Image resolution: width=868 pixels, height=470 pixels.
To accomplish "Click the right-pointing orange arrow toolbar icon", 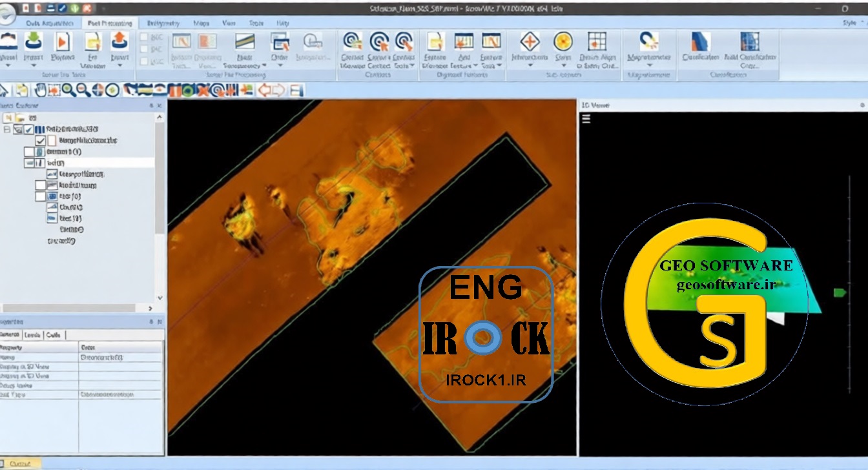I will pos(280,90).
